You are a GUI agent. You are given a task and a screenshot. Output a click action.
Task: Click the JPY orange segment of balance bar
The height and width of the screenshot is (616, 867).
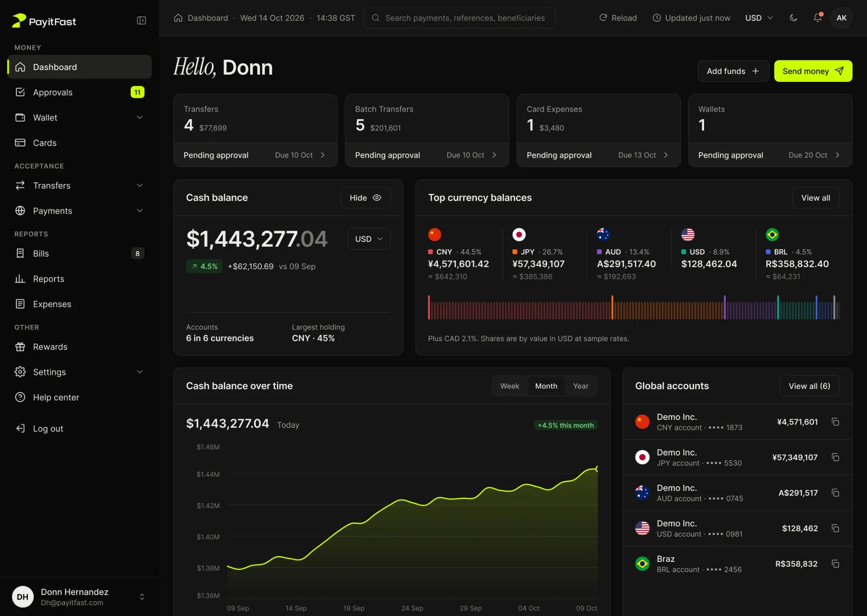[x=668, y=308]
